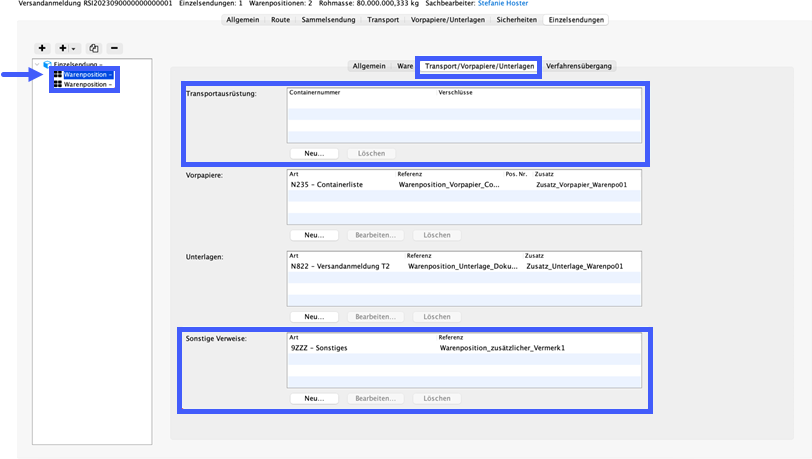Select the N822 - Versandanmeldung T2 row
812x459 pixels.
pos(340,267)
